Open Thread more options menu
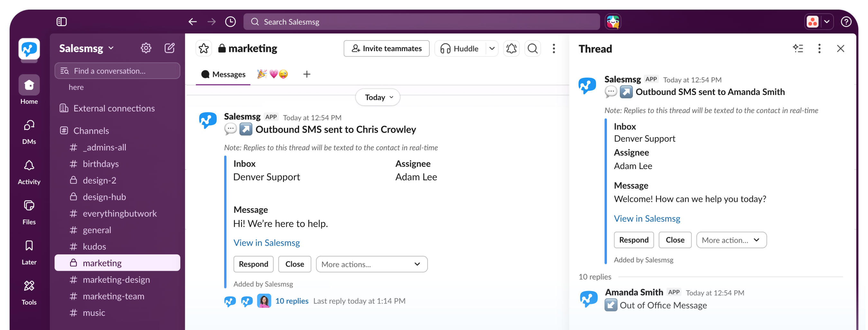 [x=819, y=49]
